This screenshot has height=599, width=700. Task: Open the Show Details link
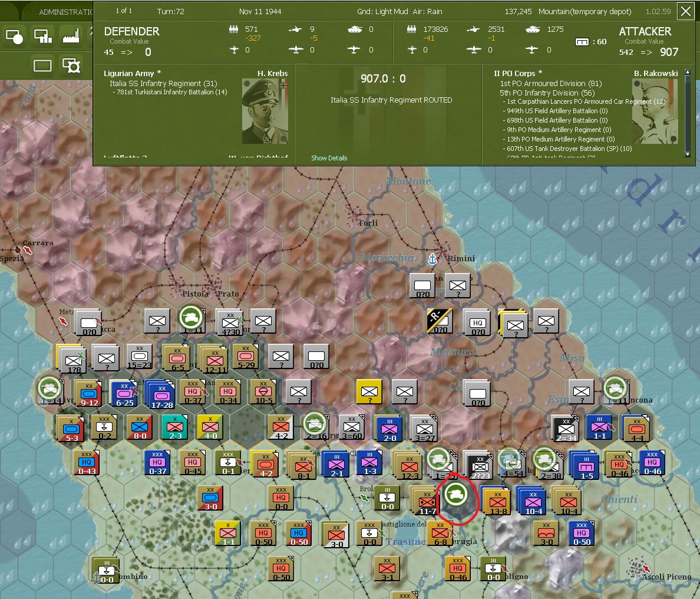coord(329,158)
